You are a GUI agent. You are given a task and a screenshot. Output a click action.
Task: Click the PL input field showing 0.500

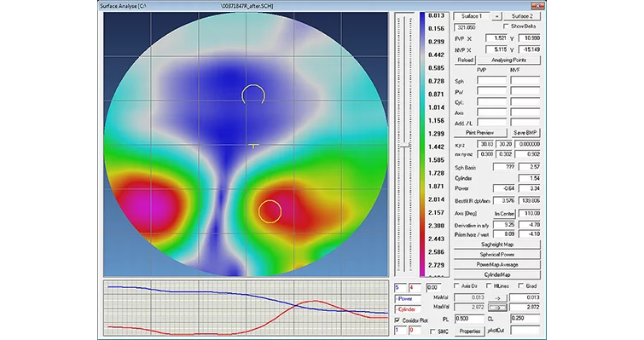(469, 319)
